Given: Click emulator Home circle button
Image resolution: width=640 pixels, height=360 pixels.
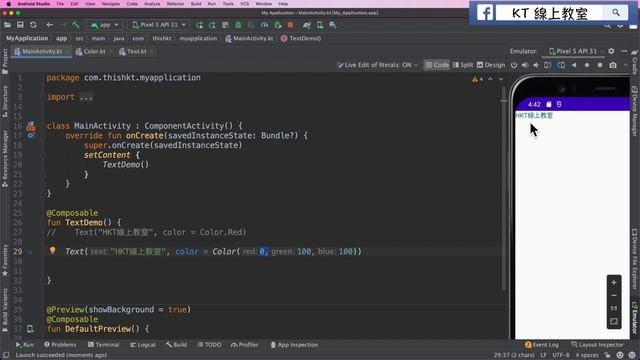Looking at the screenshot, I should coord(587,65).
